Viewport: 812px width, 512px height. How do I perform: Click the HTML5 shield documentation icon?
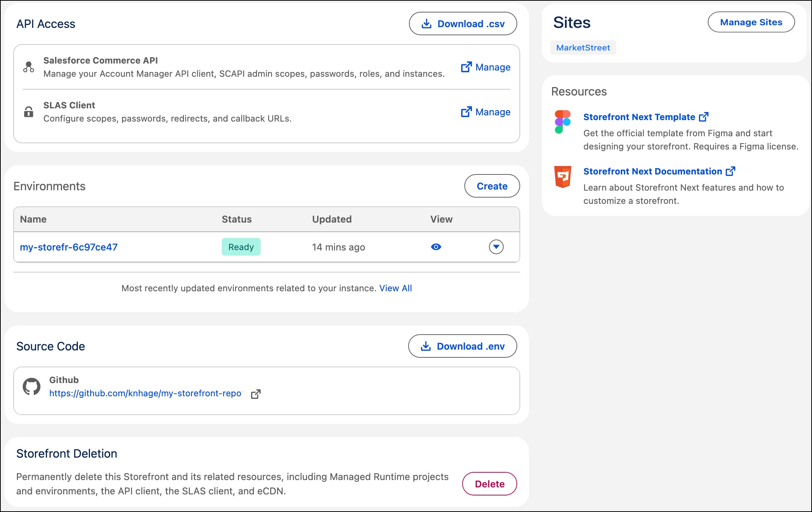point(562,177)
